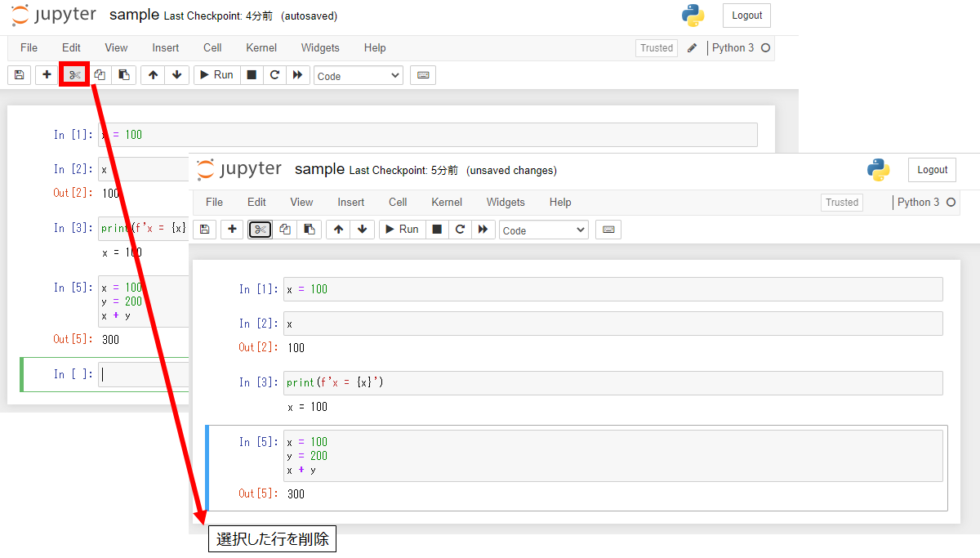This screenshot has width=980, height=558.
Task: Click the pencil edit-mode icon beside Trusted
Action: click(x=692, y=48)
